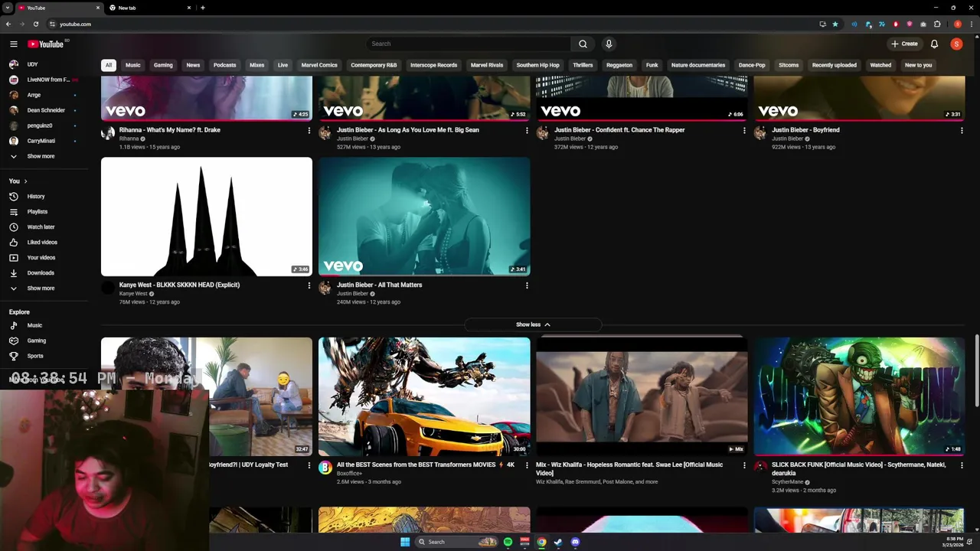Click the search magnifier button
Viewport: 980px width, 551px height.
click(x=583, y=44)
